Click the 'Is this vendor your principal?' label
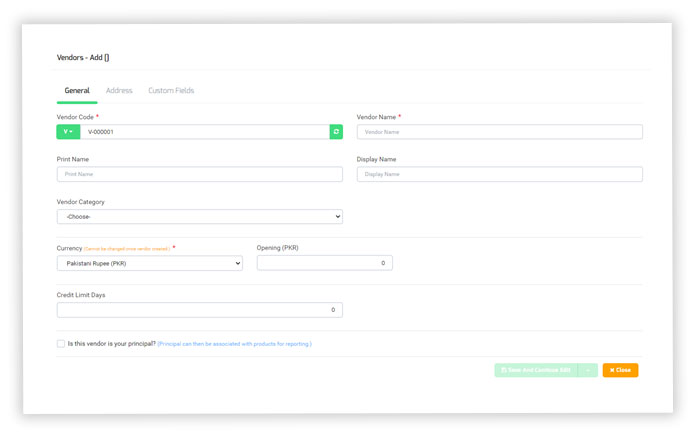 tap(111, 344)
